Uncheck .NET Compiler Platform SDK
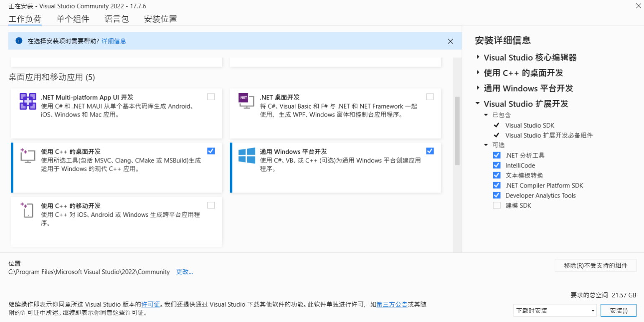Viewport: 644px width, 322px height. click(497, 185)
